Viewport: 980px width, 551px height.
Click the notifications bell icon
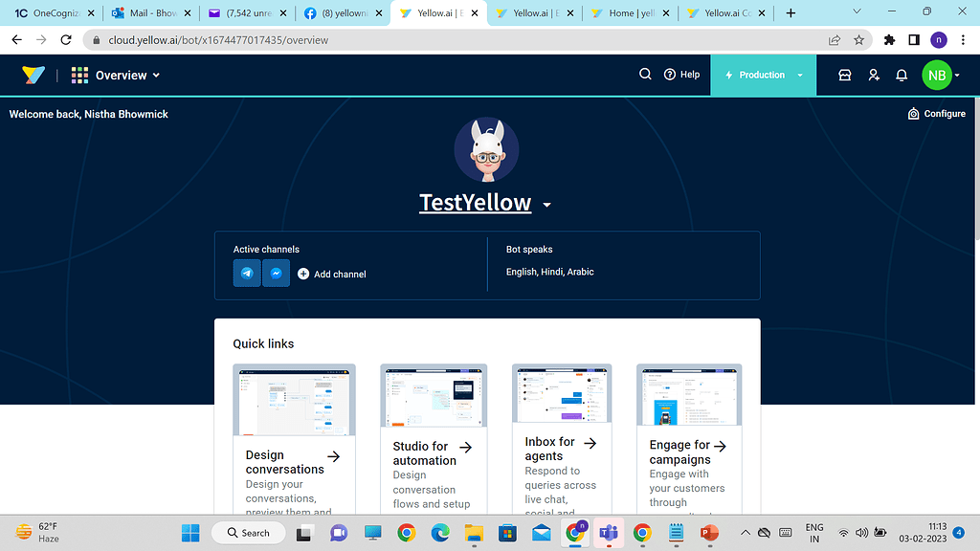click(901, 74)
